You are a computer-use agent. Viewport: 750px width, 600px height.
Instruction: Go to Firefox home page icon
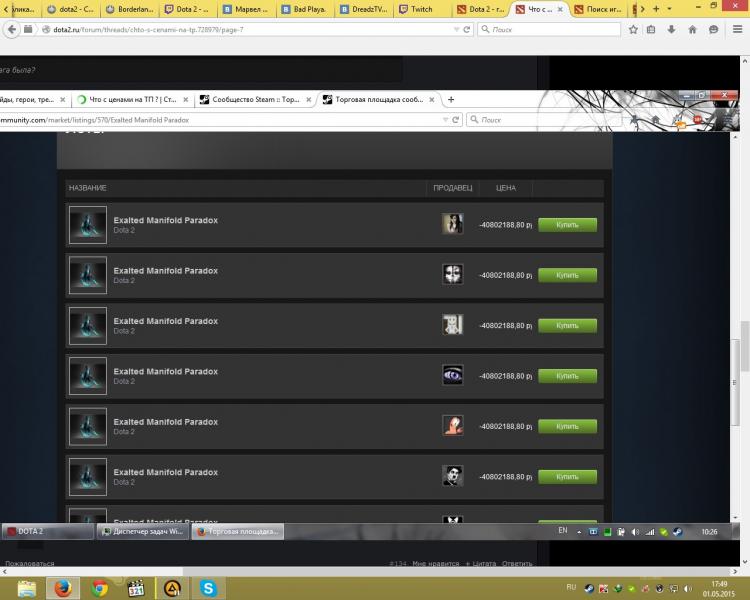click(x=692, y=29)
